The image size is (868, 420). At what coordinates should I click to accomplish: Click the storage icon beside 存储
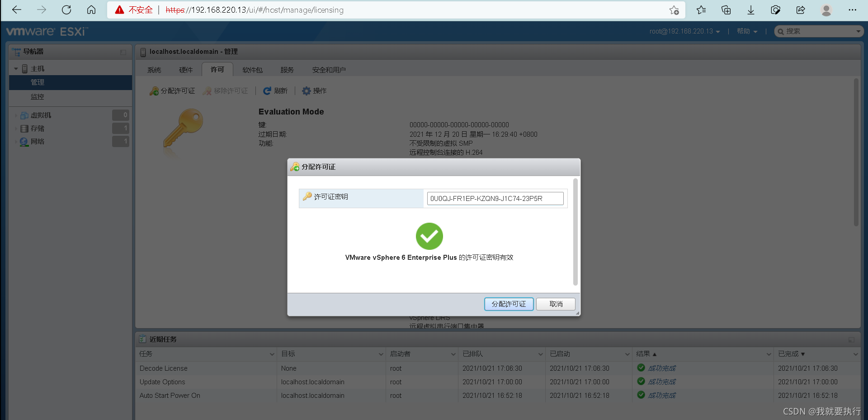(x=24, y=129)
